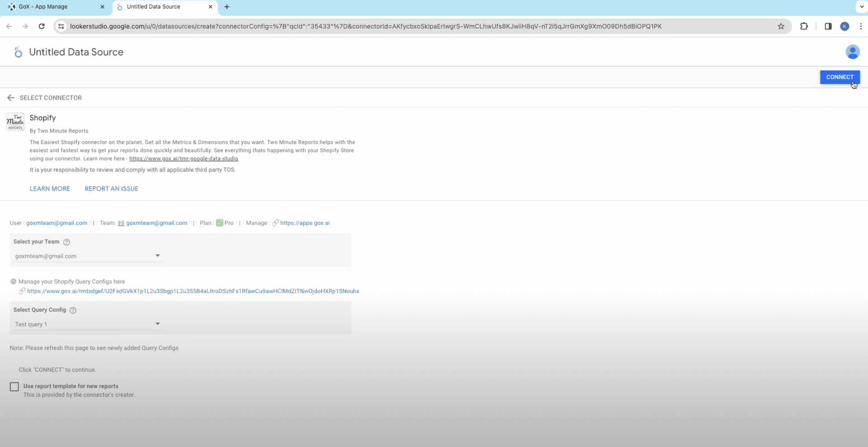
Task: Toggle the browser side panel icon
Action: pos(828,26)
